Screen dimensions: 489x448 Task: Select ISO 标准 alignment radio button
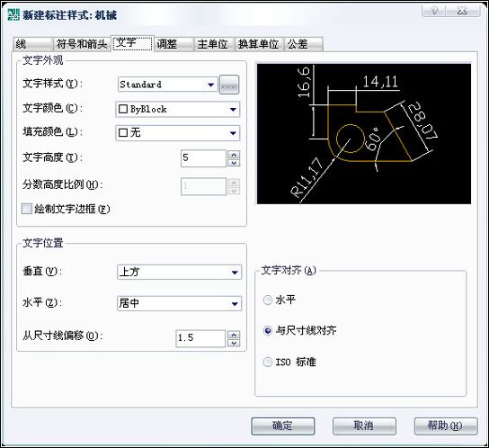(x=268, y=363)
